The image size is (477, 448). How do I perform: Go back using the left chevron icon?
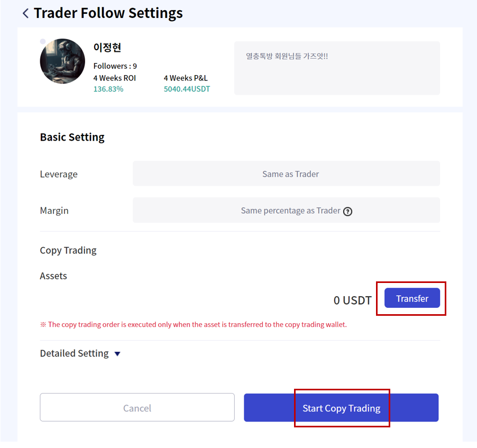pos(25,13)
